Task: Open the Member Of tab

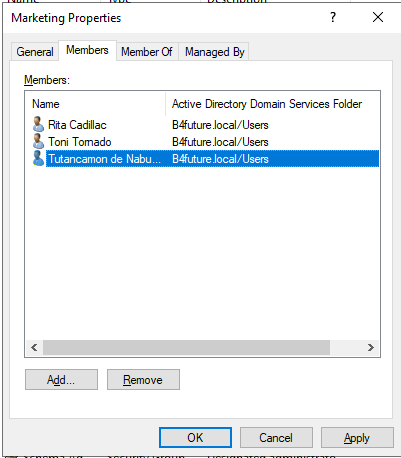Action: pyautogui.click(x=147, y=52)
